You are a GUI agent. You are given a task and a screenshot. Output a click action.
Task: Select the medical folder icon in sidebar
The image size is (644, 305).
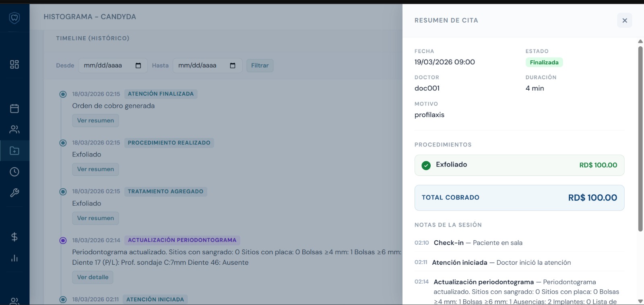click(14, 151)
